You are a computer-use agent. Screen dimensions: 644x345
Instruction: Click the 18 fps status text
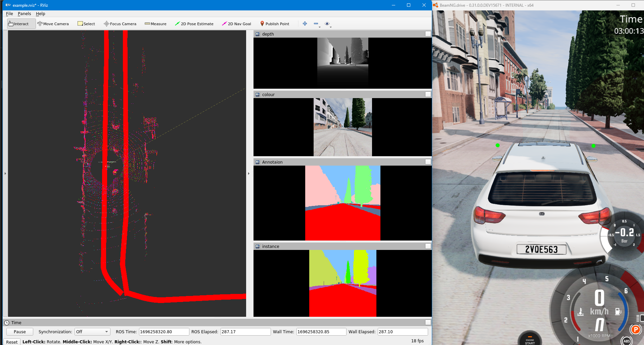point(417,341)
